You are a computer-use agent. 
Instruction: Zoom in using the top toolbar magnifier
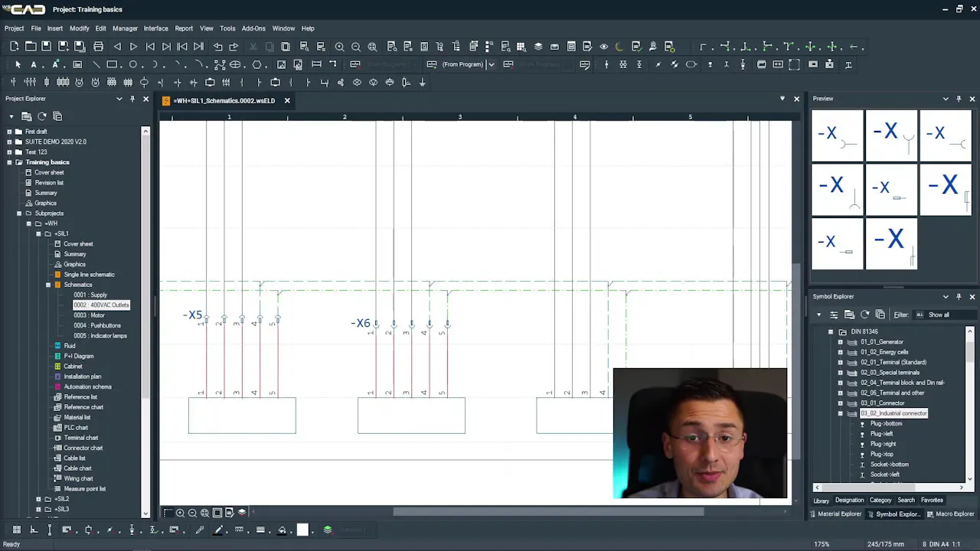(x=340, y=47)
